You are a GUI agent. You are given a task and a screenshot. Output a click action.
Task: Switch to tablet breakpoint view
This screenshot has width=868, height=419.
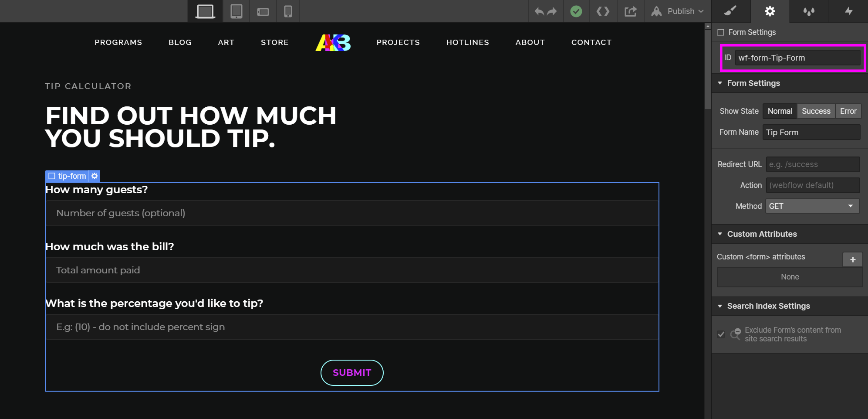coord(236,11)
